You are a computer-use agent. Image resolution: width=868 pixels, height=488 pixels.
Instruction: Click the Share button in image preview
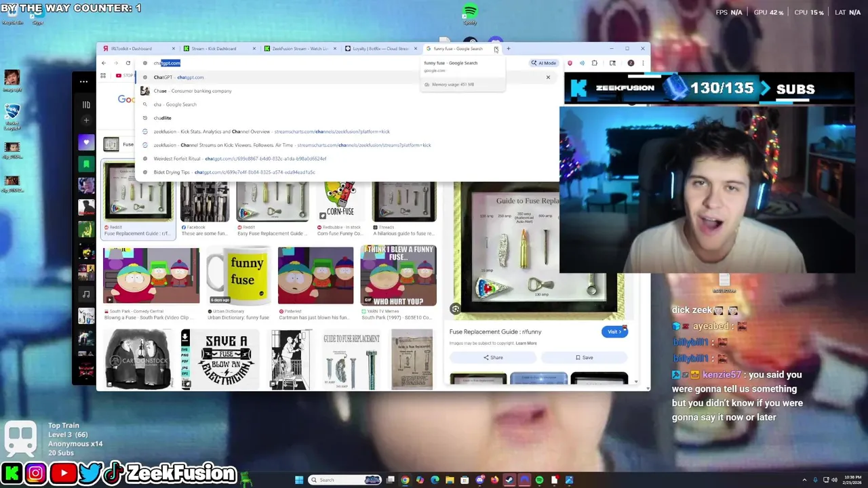point(493,358)
